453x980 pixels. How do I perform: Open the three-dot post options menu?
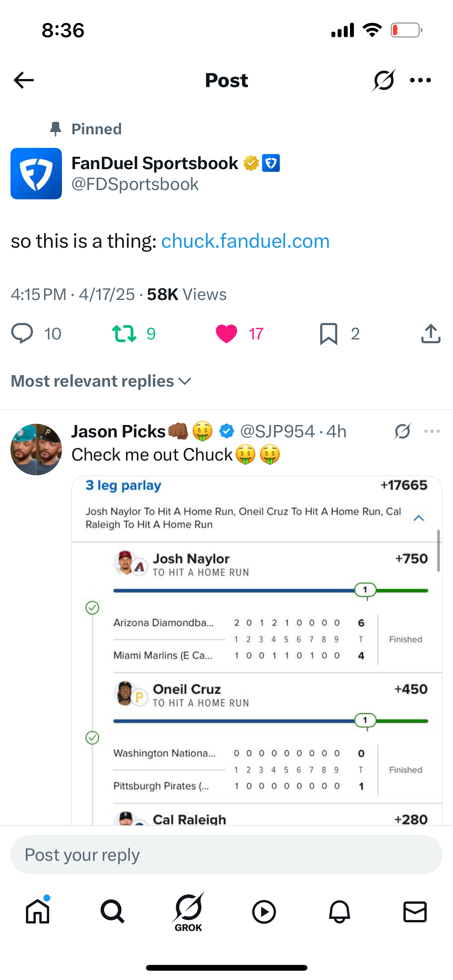(420, 80)
